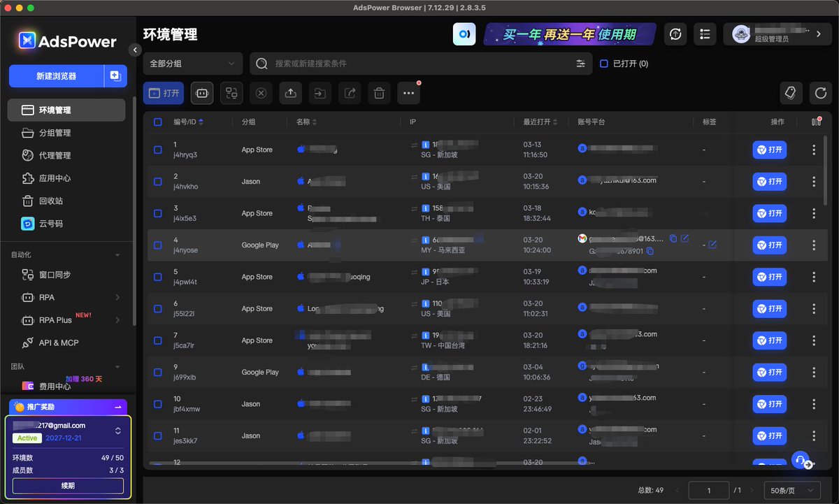Viewport: 839px width, 504px height.
Task: Refresh the profile list
Action: pyautogui.click(x=821, y=92)
